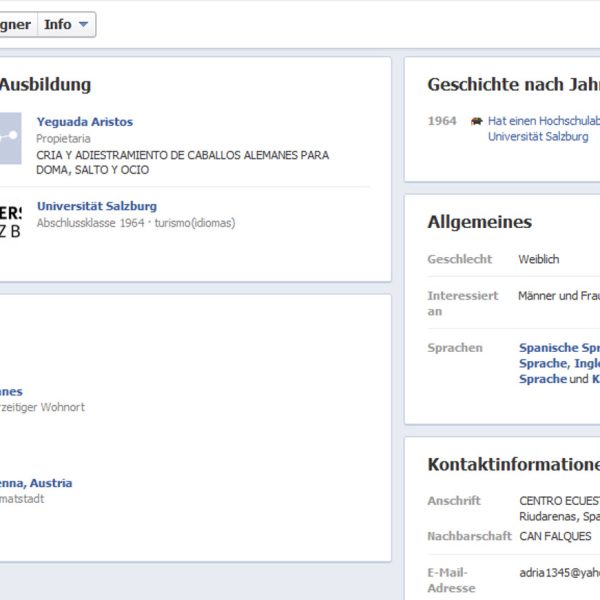
Task: Open the 'Hat einen Hochschulab' timeline link
Action: [x=543, y=120]
